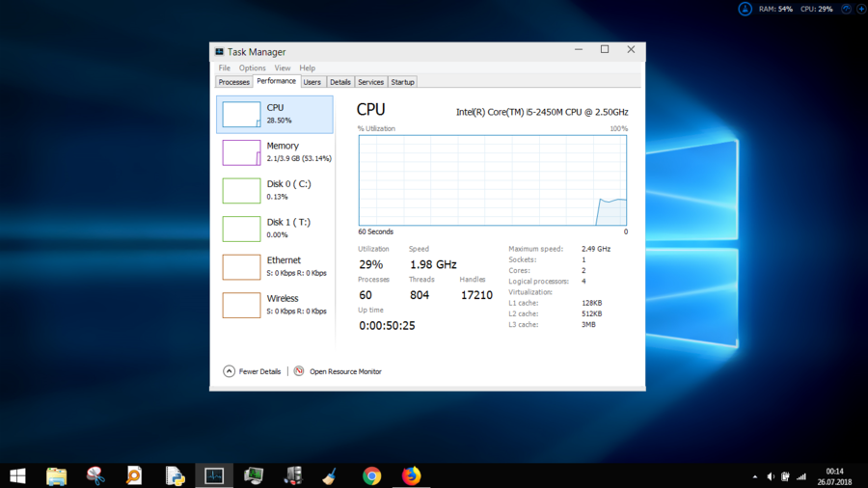The height and width of the screenshot is (488, 868).
Task: Launch the broom cleaner app in taskbar
Action: (330, 475)
